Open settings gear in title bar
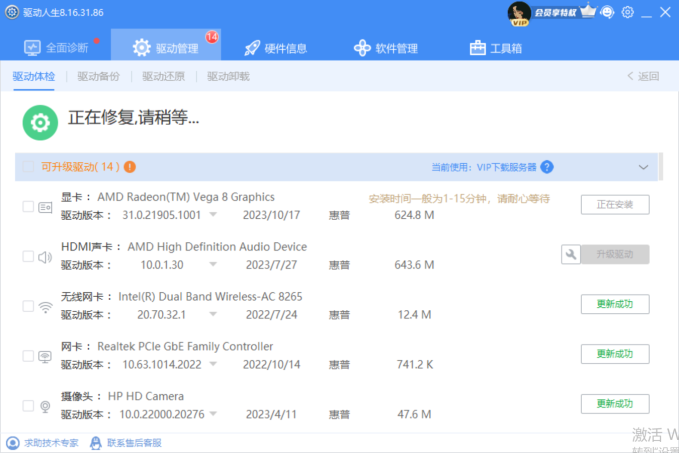The height and width of the screenshot is (453, 679). 627,12
